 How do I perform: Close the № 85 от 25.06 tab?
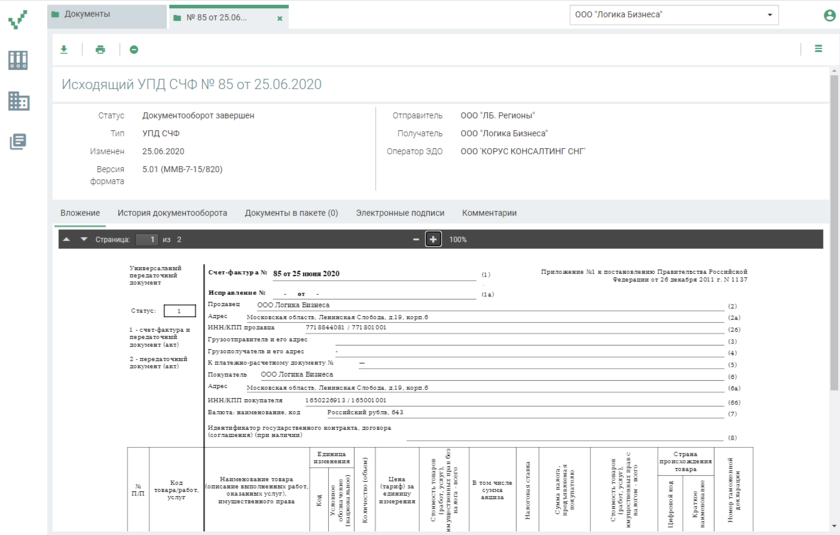click(279, 18)
